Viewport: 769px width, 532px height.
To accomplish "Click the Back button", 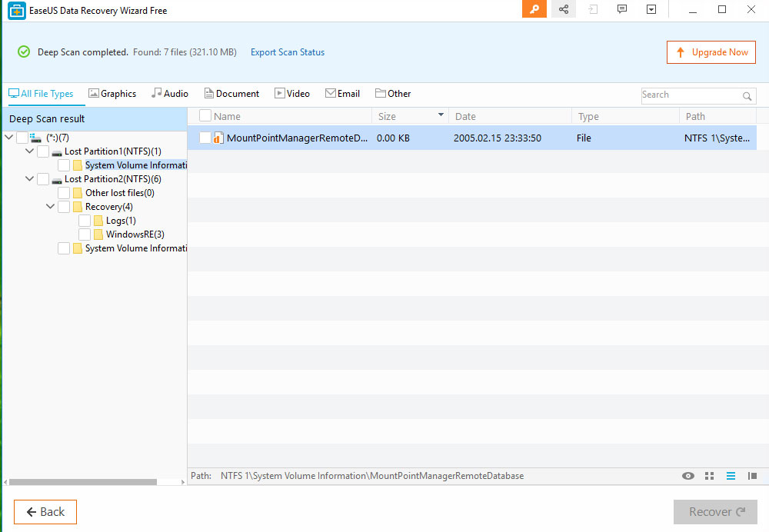I will click(45, 512).
